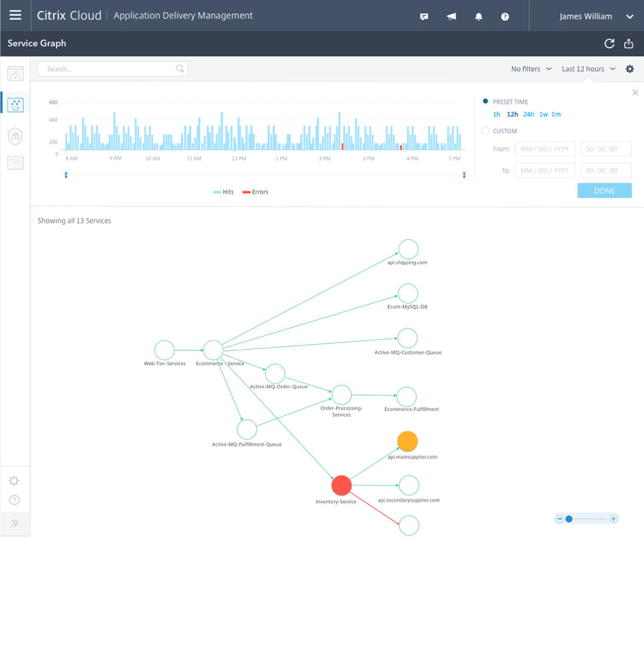Open the hamburger navigation menu
This screenshot has height=668, width=644.
pos(15,15)
